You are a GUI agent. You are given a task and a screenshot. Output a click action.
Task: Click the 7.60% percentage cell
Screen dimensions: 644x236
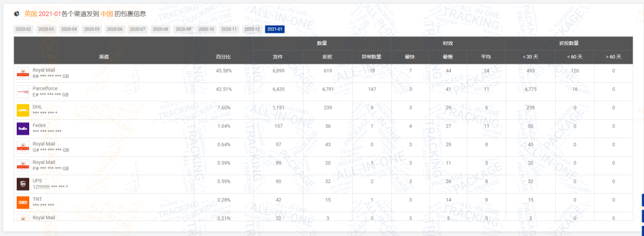pyautogui.click(x=224, y=108)
